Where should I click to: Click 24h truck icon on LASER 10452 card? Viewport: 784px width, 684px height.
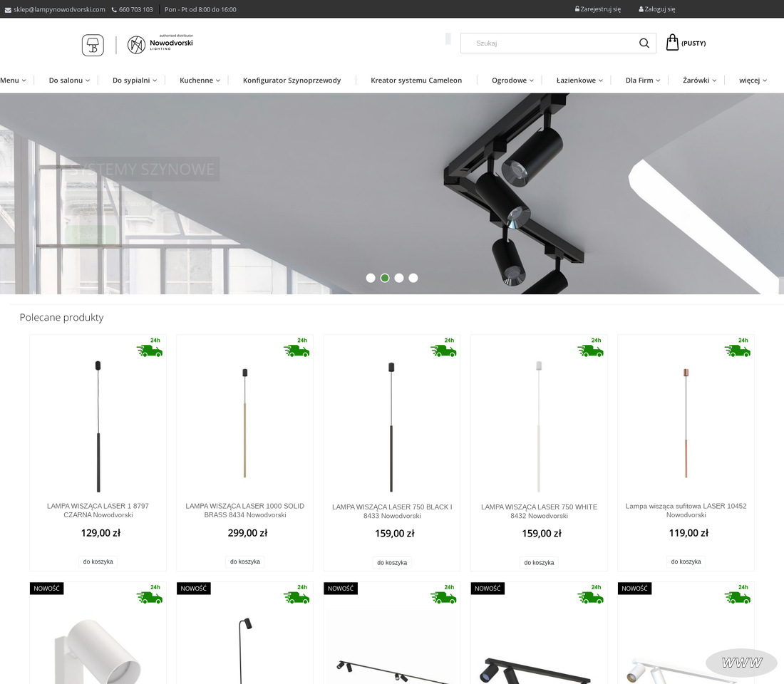738,348
